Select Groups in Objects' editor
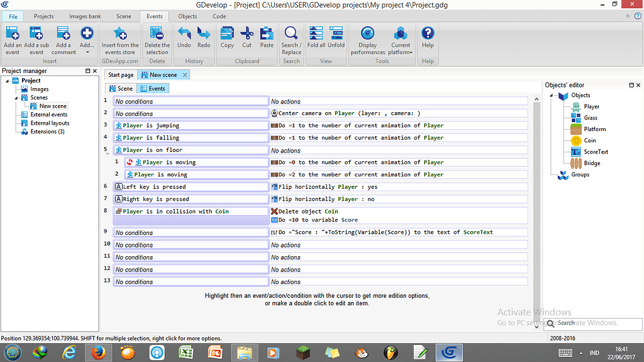 pyautogui.click(x=580, y=175)
